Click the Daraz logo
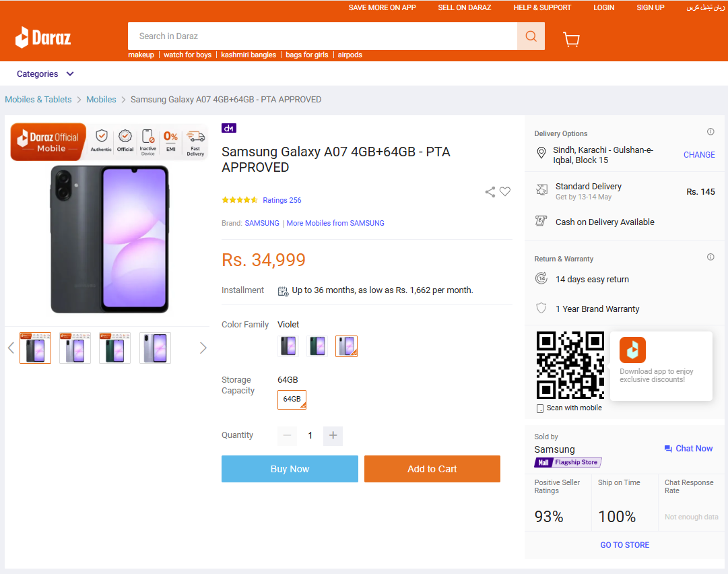This screenshot has height=574, width=728. [x=43, y=37]
